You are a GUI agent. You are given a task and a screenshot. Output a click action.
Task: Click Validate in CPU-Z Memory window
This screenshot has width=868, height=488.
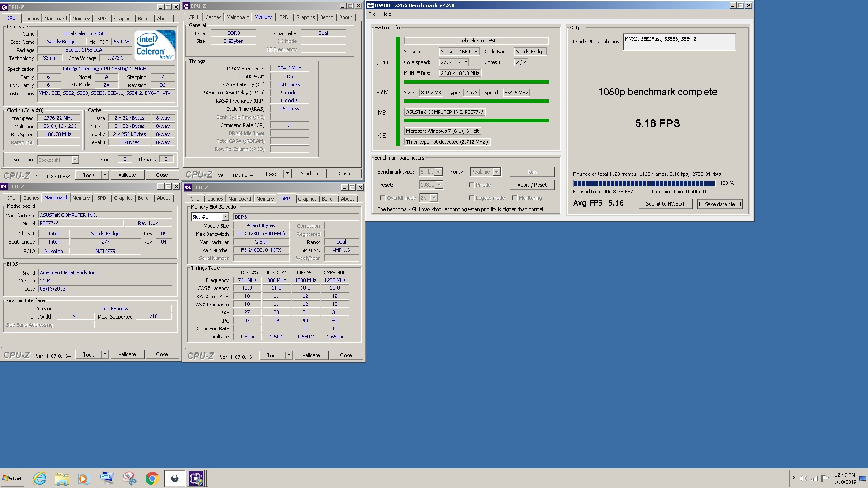pyautogui.click(x=309, y=174)
